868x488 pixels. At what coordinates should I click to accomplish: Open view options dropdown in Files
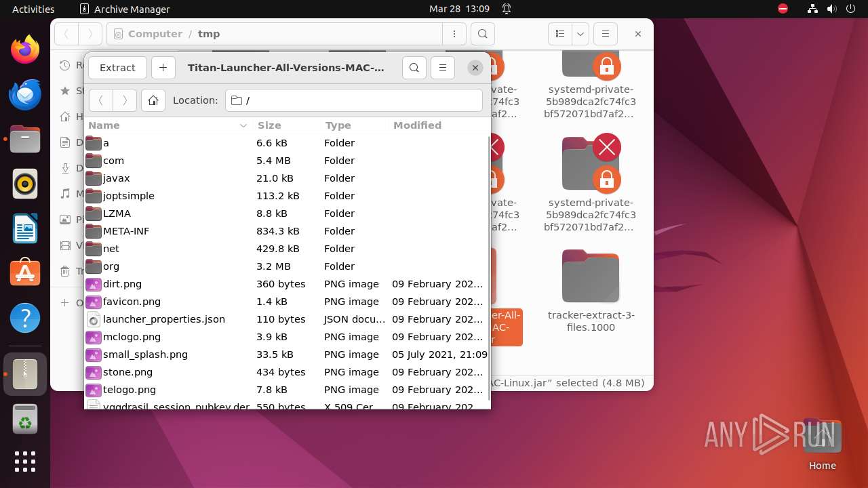(580, 34)
